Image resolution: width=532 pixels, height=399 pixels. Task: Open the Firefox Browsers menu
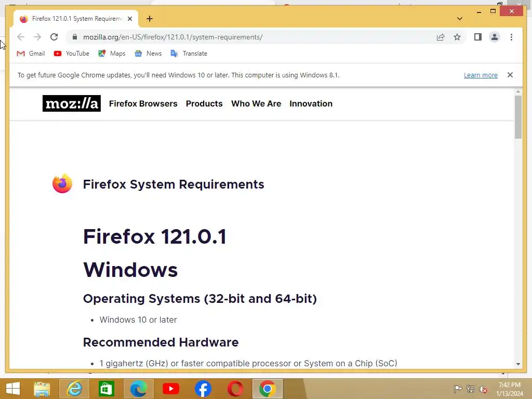[143, 103]
